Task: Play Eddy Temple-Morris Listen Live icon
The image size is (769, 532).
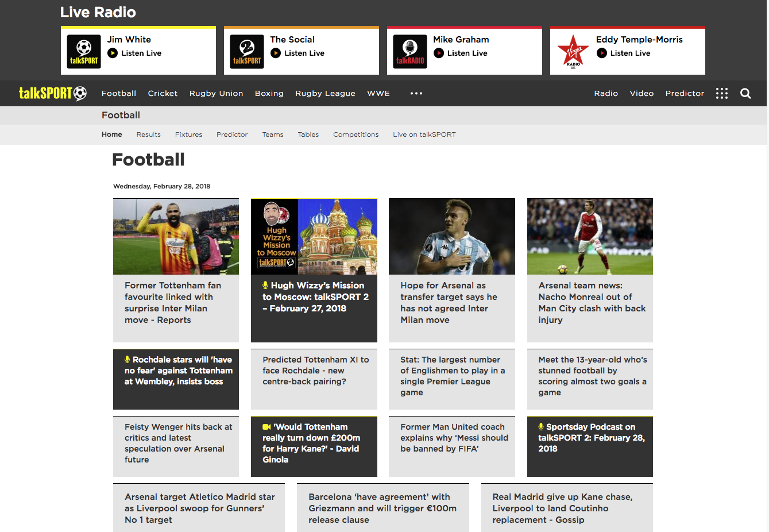Action: [602, 53]
